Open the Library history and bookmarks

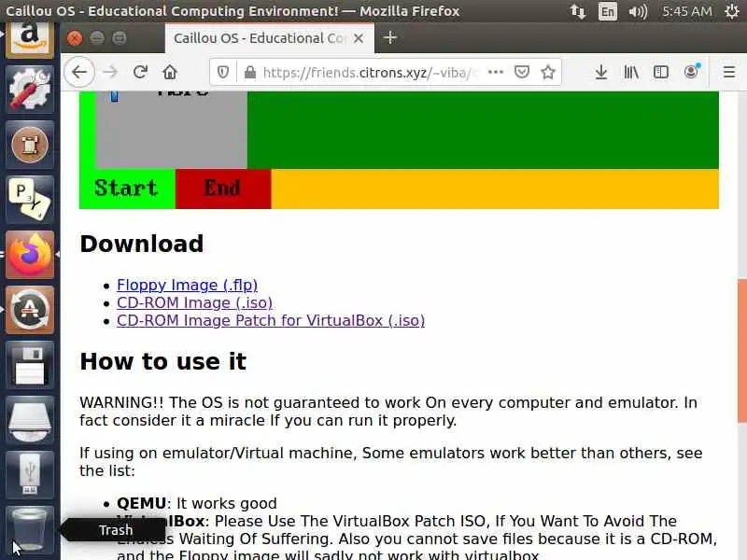tap(631, 73)
